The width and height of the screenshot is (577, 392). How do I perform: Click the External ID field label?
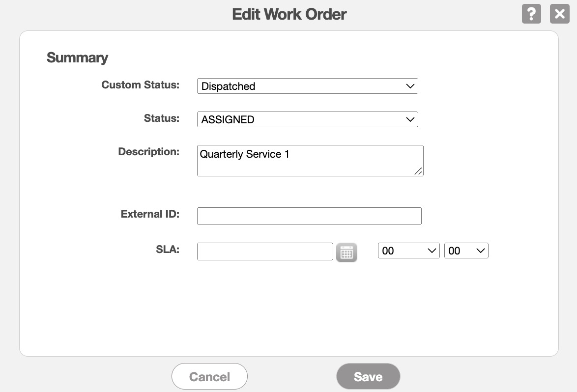pos(150,214)
